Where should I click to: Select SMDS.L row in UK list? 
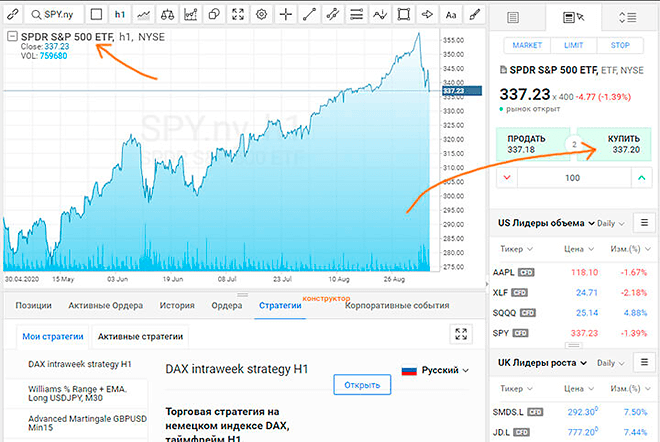click(573, 412)
